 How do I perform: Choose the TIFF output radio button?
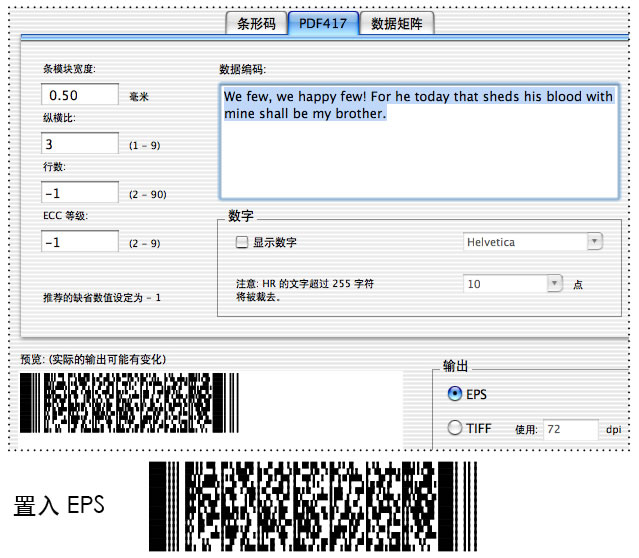click(456, 428)
